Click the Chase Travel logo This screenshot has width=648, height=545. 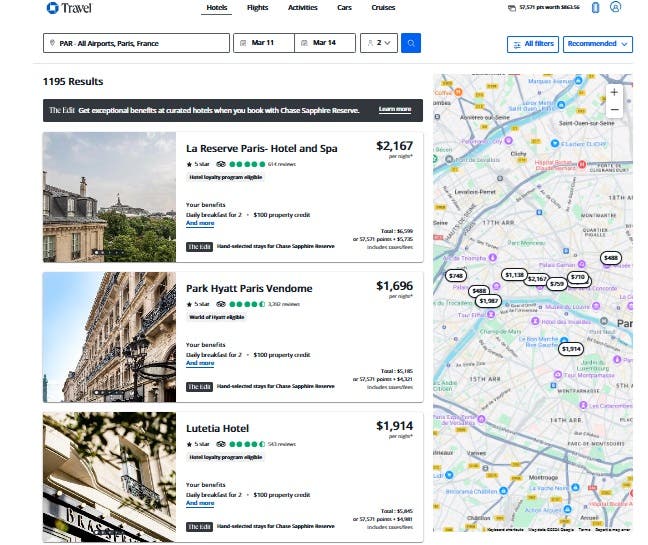click(69, 8)
